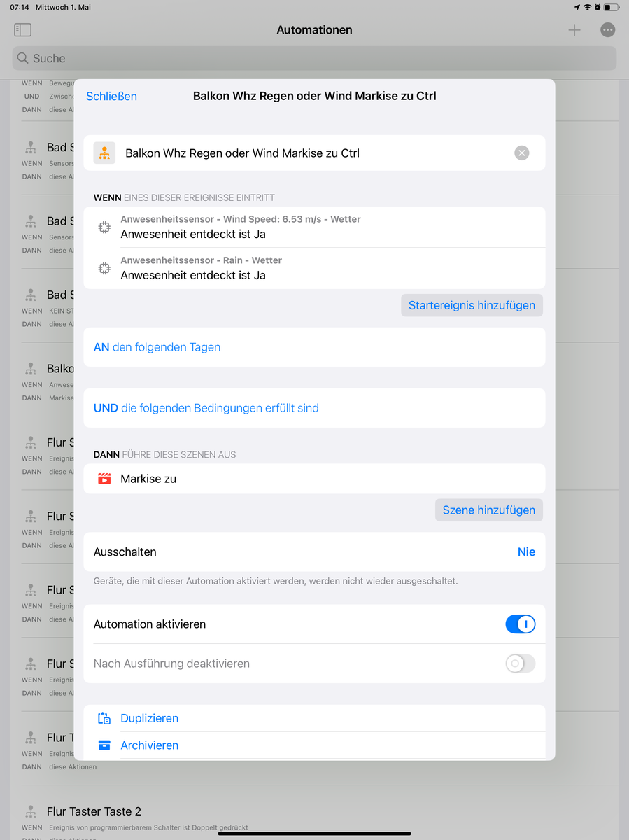Toggle the sidebar panel icon
629x840 pixels.
point(22,30)
